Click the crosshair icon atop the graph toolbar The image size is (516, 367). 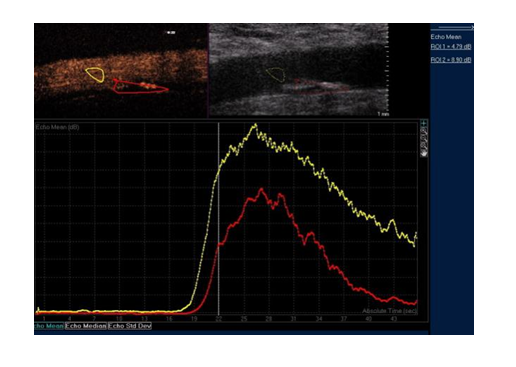[424, 123]
